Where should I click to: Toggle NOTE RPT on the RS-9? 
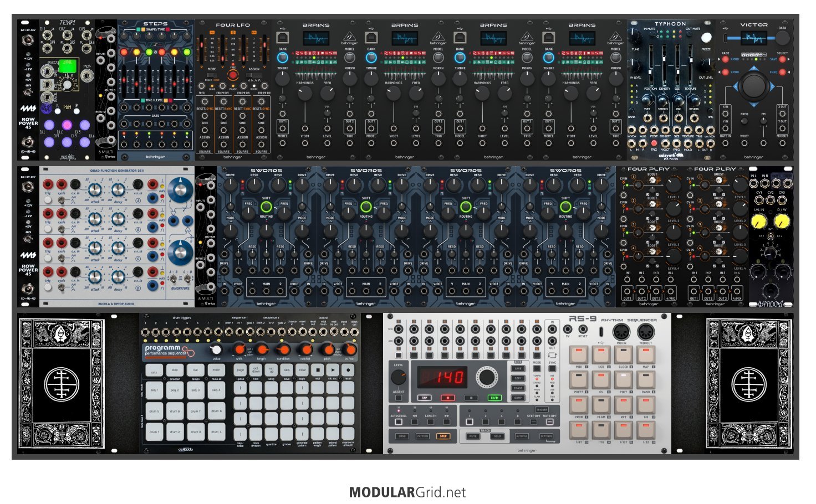click(549, 422)
